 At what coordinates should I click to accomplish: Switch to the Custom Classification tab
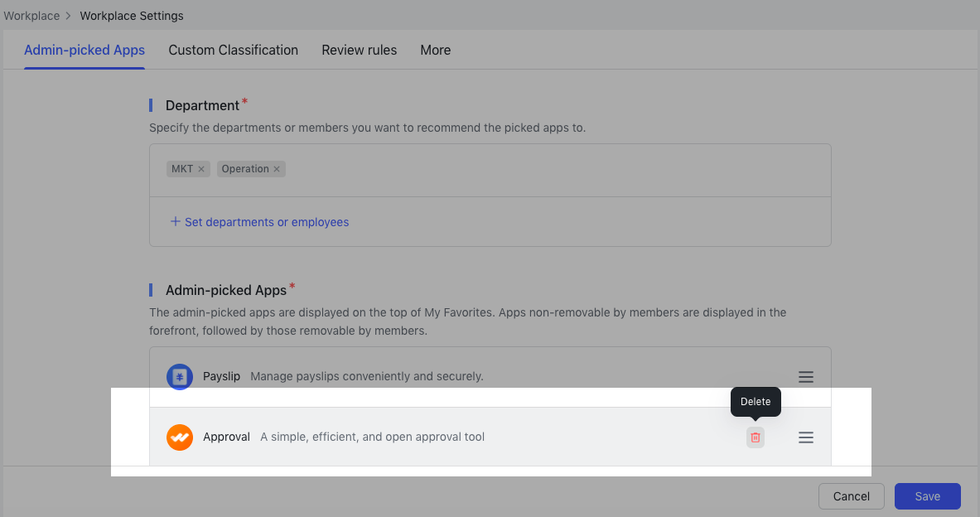pyautogui.click(x=233, y=50)
